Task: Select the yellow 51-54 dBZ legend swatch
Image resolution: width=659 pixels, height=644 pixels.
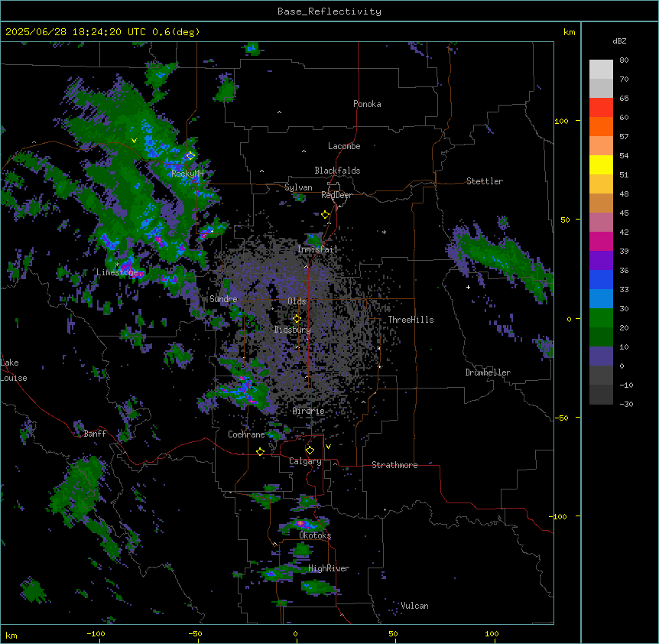Action: pos(601,164)
